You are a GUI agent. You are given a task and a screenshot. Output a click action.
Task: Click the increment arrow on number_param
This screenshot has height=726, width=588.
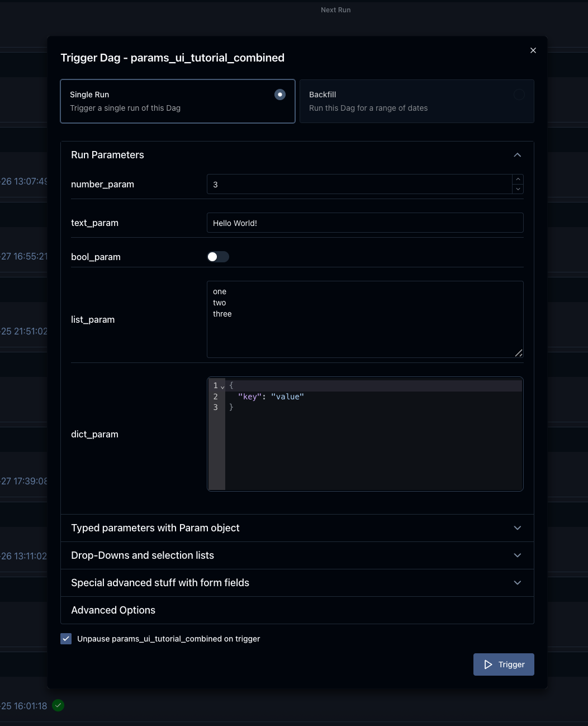[x=518, y=180]
